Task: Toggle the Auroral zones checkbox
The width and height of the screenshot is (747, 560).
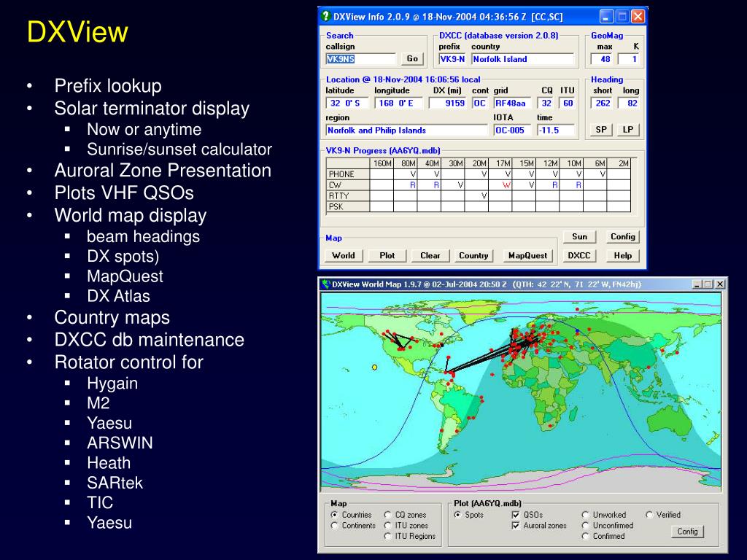Action: (x=516, y=526)
